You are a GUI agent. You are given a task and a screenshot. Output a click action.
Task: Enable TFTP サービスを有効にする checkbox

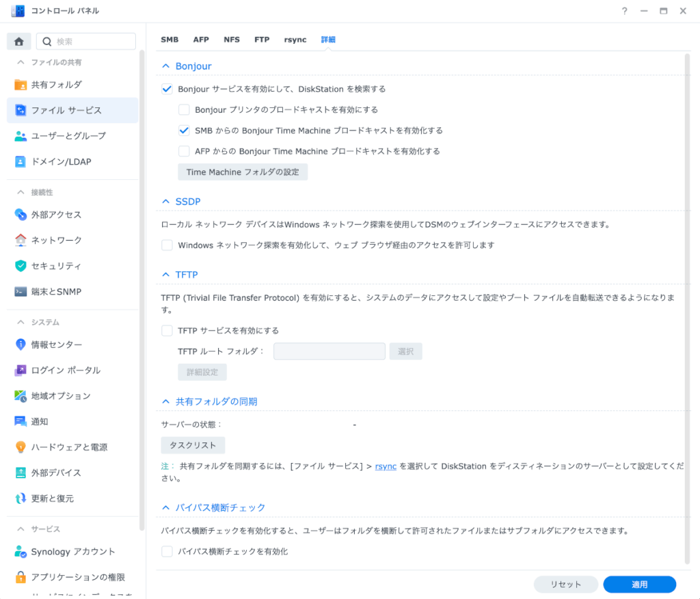(x=167, y=330)
